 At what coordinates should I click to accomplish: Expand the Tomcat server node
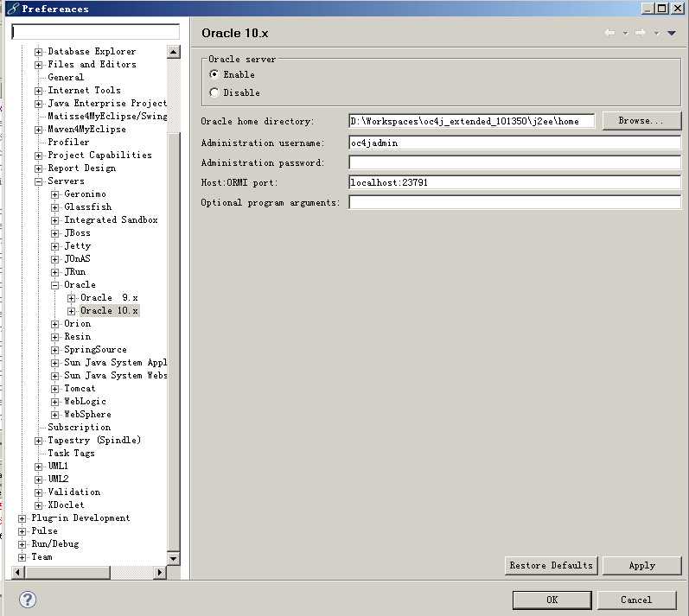tap(55, 389)
